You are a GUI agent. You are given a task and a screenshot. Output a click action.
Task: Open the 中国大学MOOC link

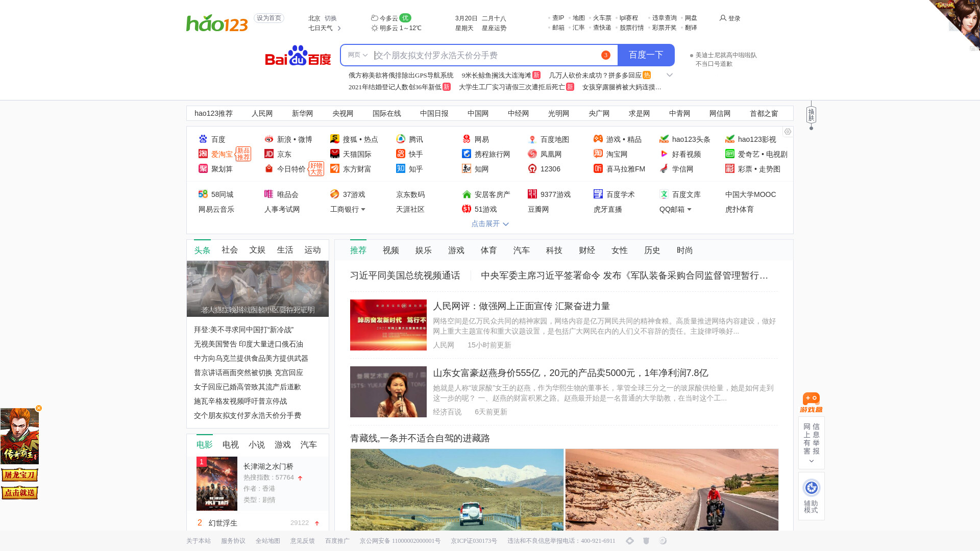751,194
